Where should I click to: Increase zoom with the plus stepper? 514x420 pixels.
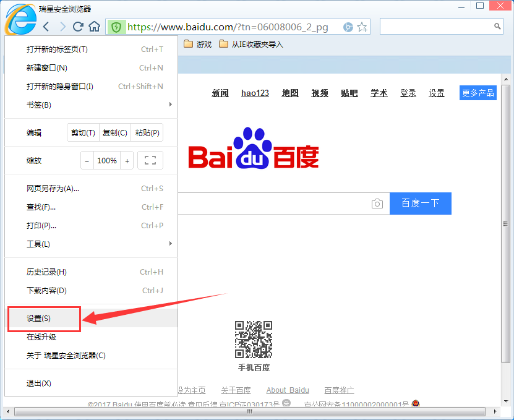pos(127,160)
